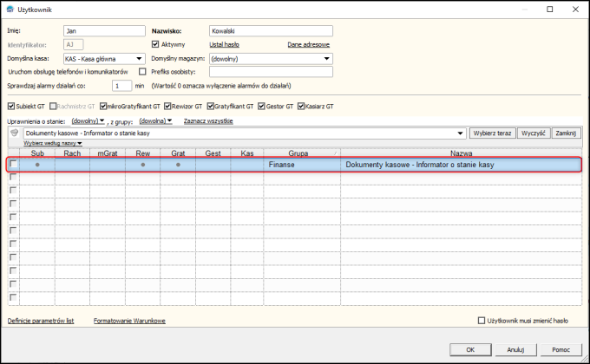
Task: Click the filter funnel icon beside search box
Action: pos(14,133)
